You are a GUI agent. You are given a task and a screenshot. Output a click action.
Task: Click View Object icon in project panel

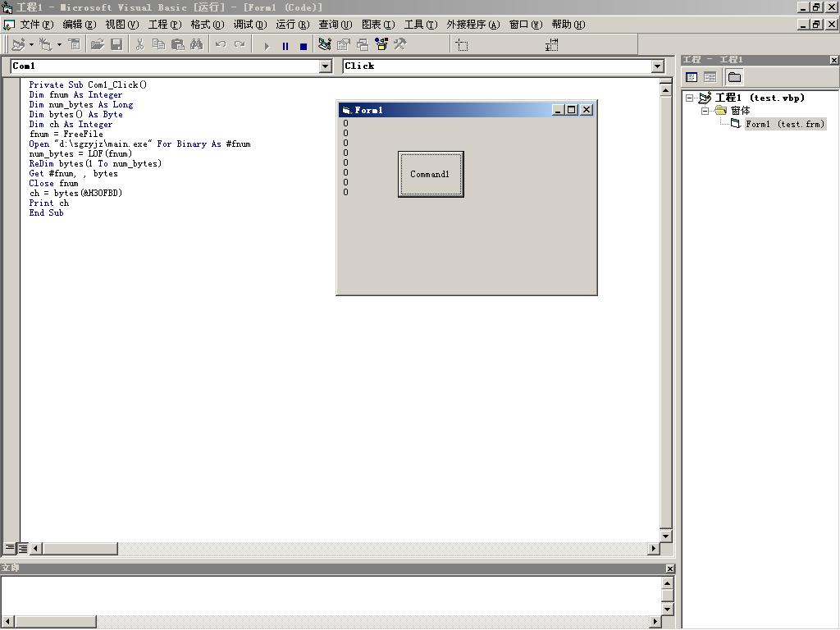(x=710, y=77)
